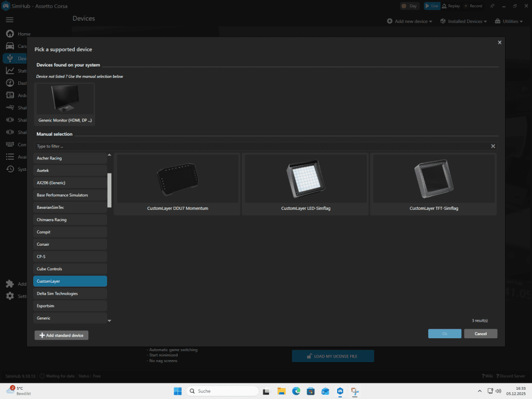Screen dimensions: 532x399
Task: Click the Arduino board icon in sidebar
Action: coord(10,95)
